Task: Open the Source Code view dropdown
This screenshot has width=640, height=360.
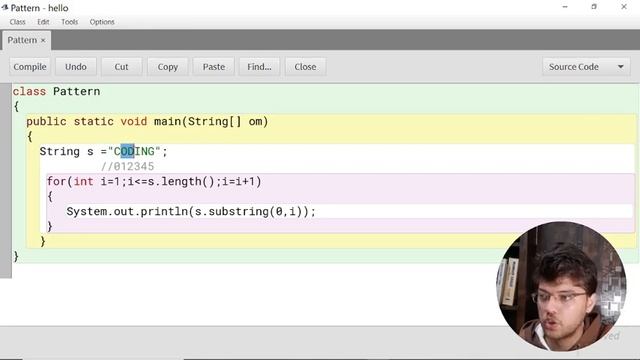Action: pyautogui.click(x=586, y=67)
